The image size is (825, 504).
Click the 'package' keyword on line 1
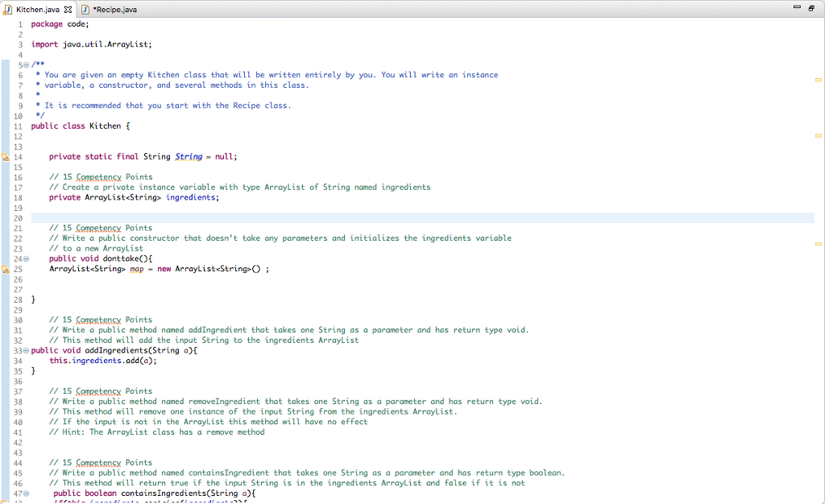point(47,24)
